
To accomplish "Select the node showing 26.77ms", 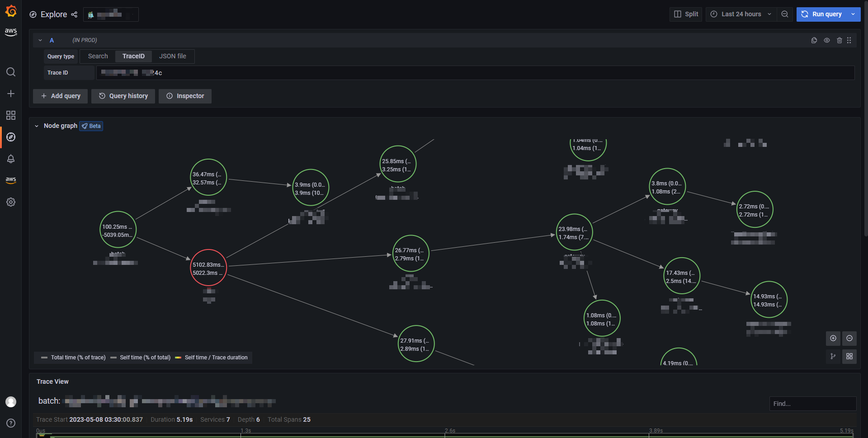I will (411, 253).
